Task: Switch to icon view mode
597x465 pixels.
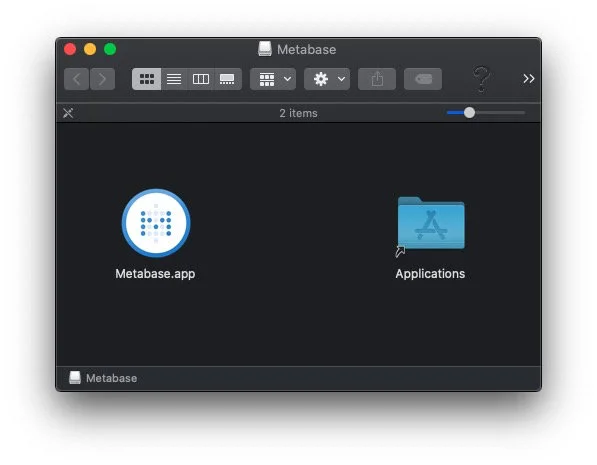Action: click(147, 79)
